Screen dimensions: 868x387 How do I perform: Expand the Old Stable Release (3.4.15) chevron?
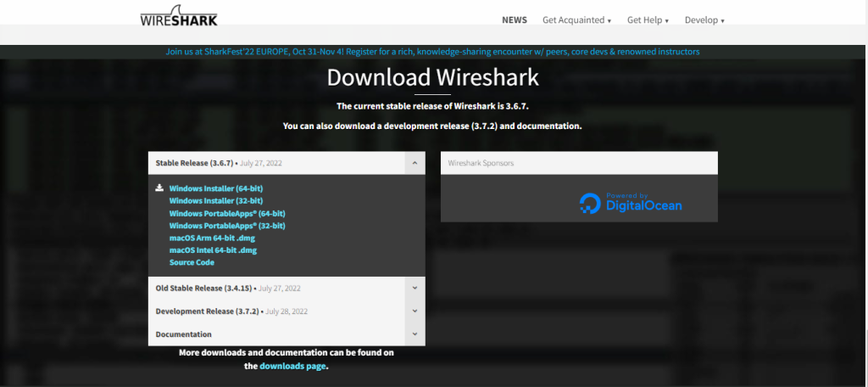pyautogui.click(x=415, y=288)
